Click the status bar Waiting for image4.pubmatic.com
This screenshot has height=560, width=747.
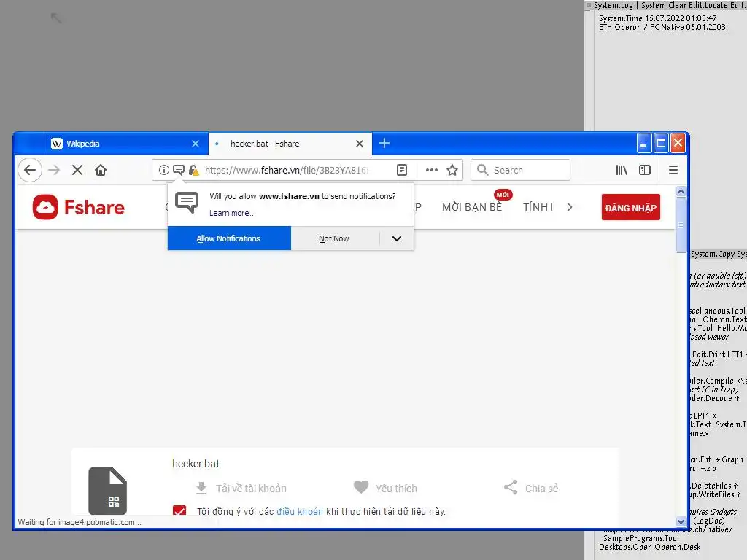point(80,522)
